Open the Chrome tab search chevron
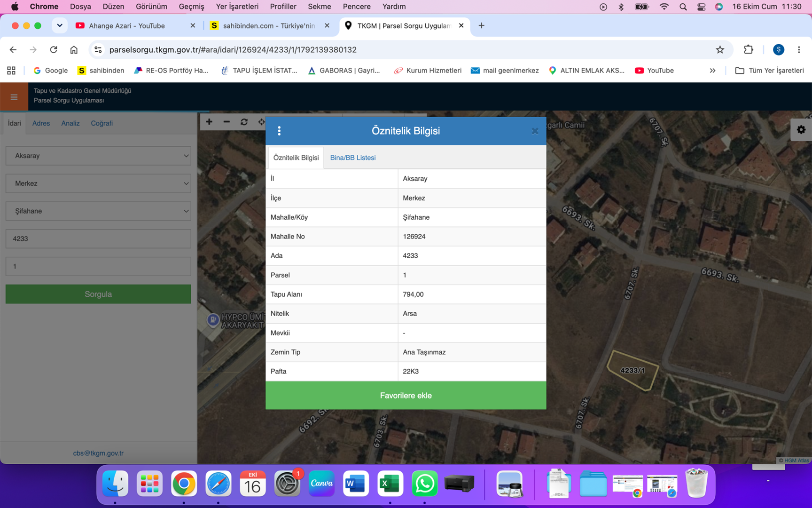The image size is (812, 508). coord(60,25)
